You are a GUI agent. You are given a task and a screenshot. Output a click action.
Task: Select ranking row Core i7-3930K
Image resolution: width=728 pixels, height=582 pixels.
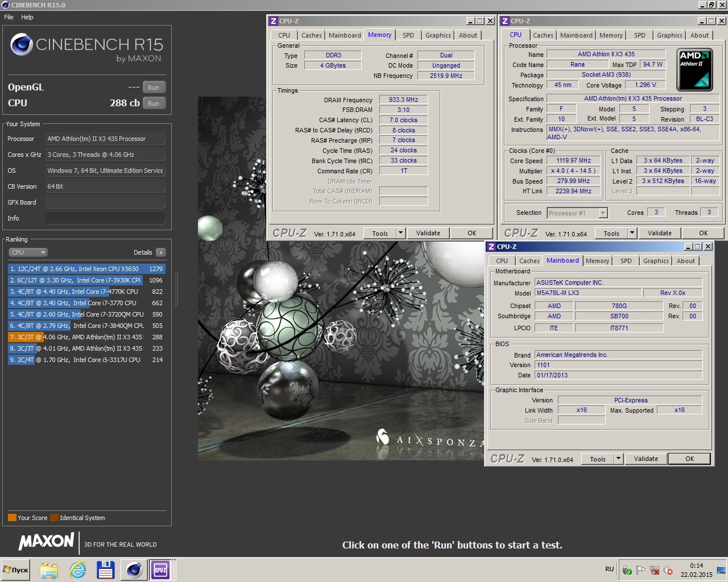point(86,280)
